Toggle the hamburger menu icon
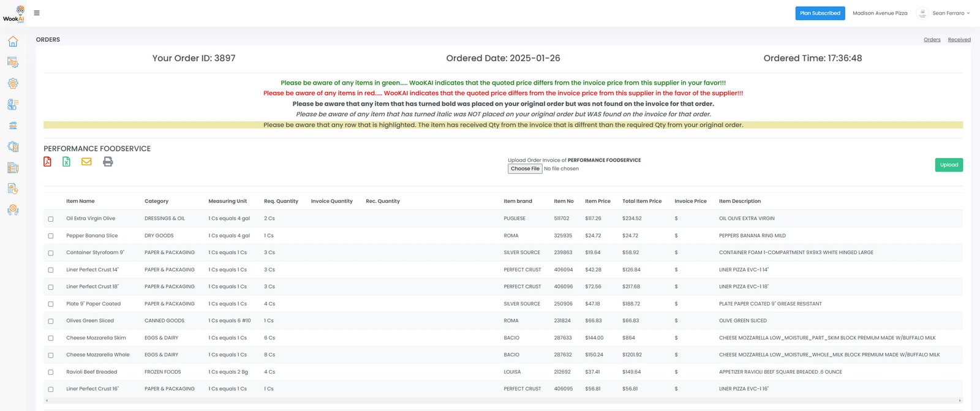This screenshot has height=411, width=980. pyautogui.click(x=37, y=13)
